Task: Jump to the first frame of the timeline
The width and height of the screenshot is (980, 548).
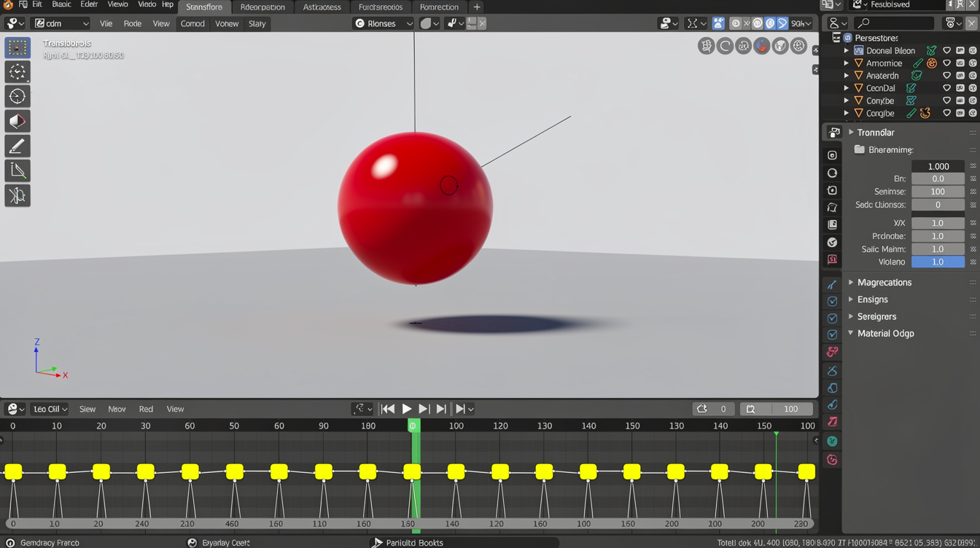Action: [x=388, y=410]
